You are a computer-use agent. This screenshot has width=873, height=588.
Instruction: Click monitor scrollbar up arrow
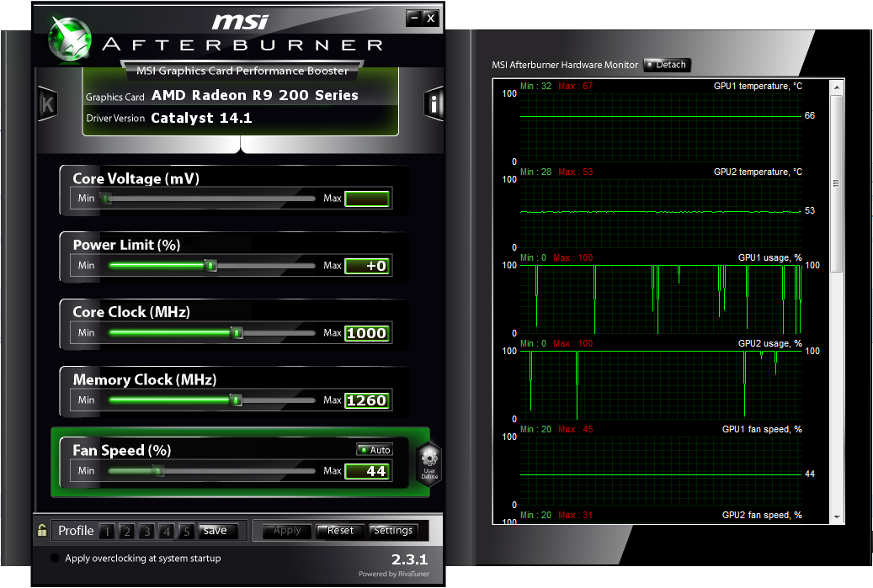pyautogui.click(x=836, y=87)
